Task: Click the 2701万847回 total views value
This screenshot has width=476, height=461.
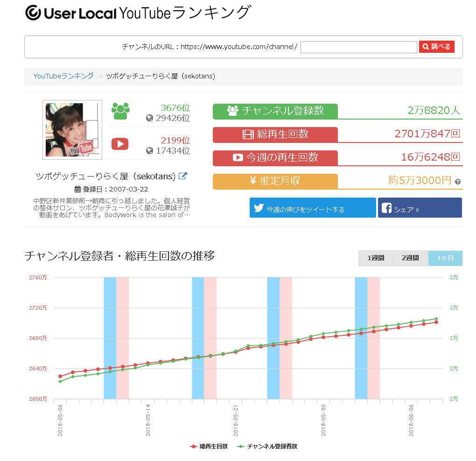Action: pyautogui.click(x=427, y=134)
